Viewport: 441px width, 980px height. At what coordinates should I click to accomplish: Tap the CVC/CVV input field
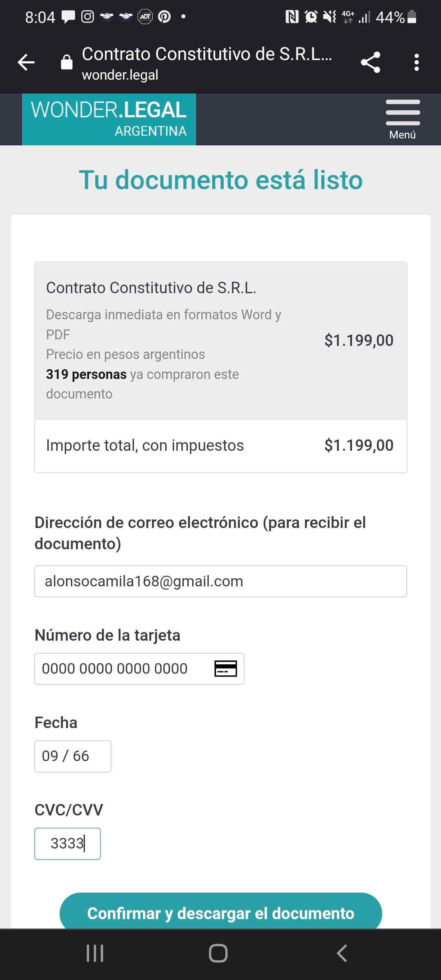point(67,844)
